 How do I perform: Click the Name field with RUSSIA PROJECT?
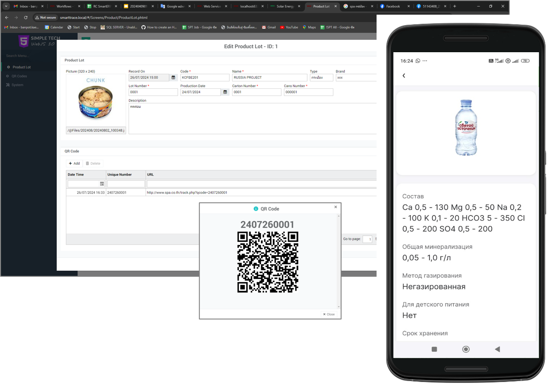[269, 78]
